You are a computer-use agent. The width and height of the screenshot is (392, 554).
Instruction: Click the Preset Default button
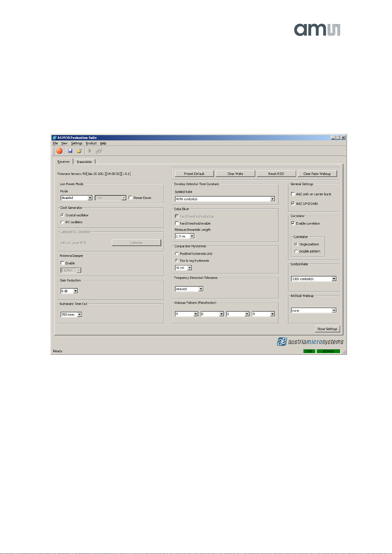[194, 174]
